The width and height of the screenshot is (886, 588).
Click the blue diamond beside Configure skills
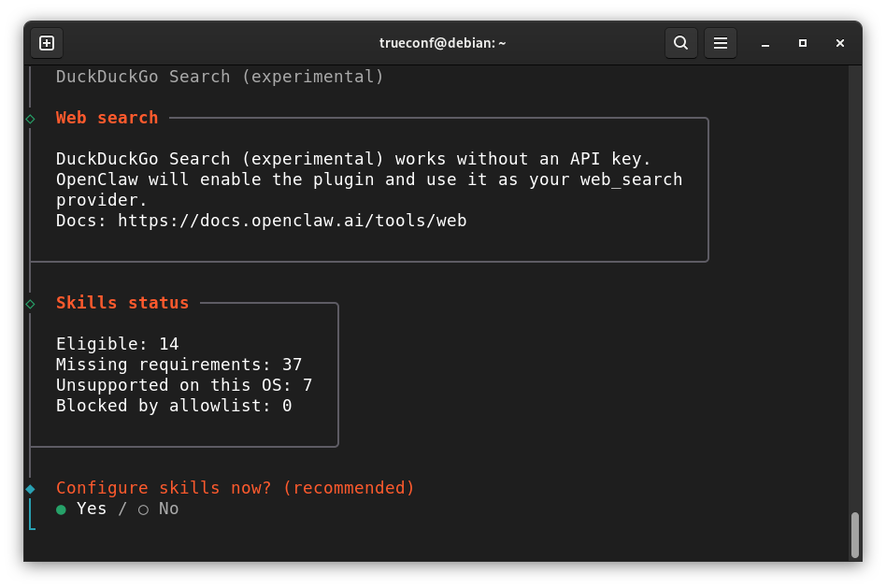click(31, 489)
